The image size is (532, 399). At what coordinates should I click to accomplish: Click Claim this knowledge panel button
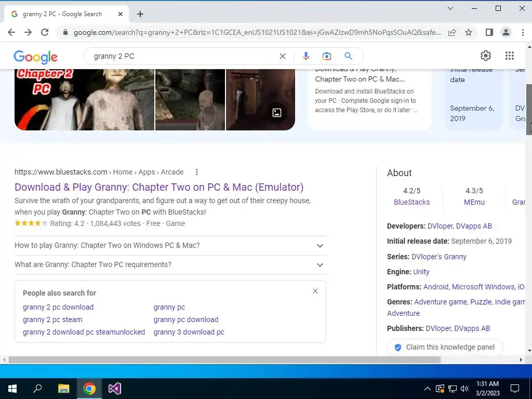click(445, 347)
